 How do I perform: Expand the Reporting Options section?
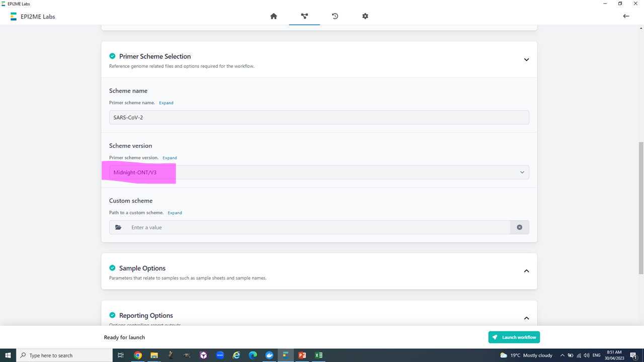pyautogui.click(x=526, y=318)
